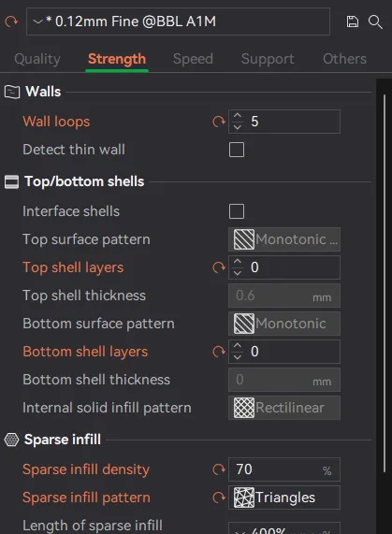Reset Sparse infill pattern setting
Screen dimensions: 392x534
pos(219,498)
